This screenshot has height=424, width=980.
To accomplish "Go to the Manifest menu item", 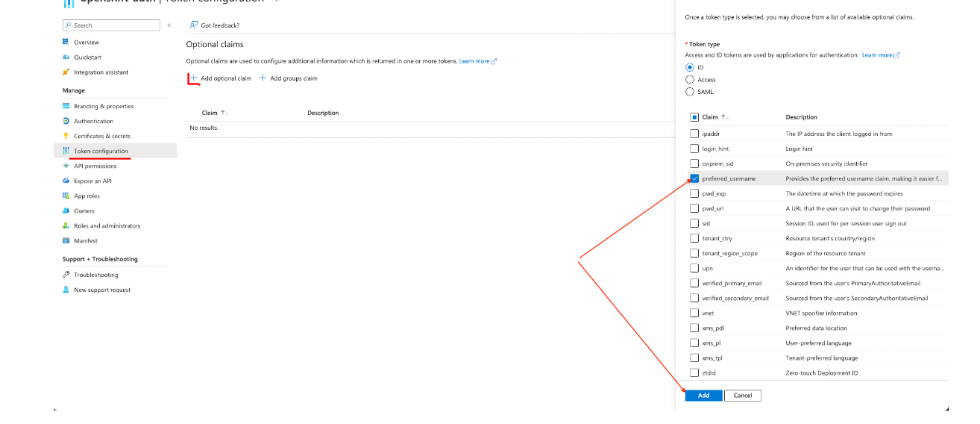I will point(85,240).
